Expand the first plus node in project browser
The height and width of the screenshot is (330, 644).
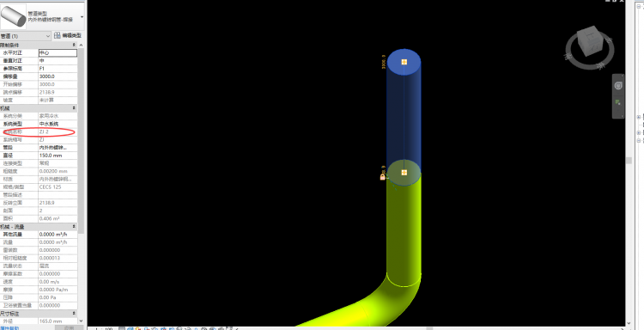[639, 117]
